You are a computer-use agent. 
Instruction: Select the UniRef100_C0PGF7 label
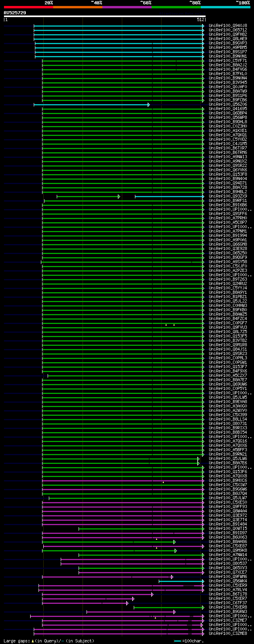click(x=228, y=323)
